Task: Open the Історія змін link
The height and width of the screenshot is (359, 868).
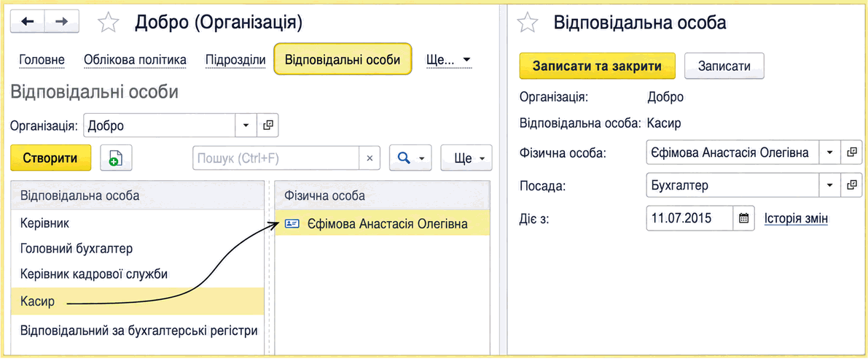Action: click(796, 218)
